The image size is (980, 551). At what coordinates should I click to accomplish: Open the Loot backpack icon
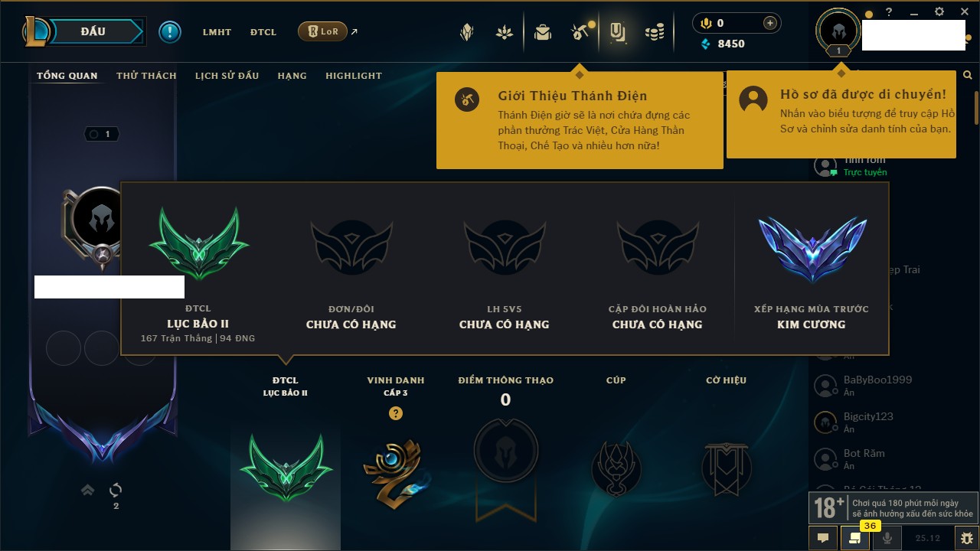543,32
